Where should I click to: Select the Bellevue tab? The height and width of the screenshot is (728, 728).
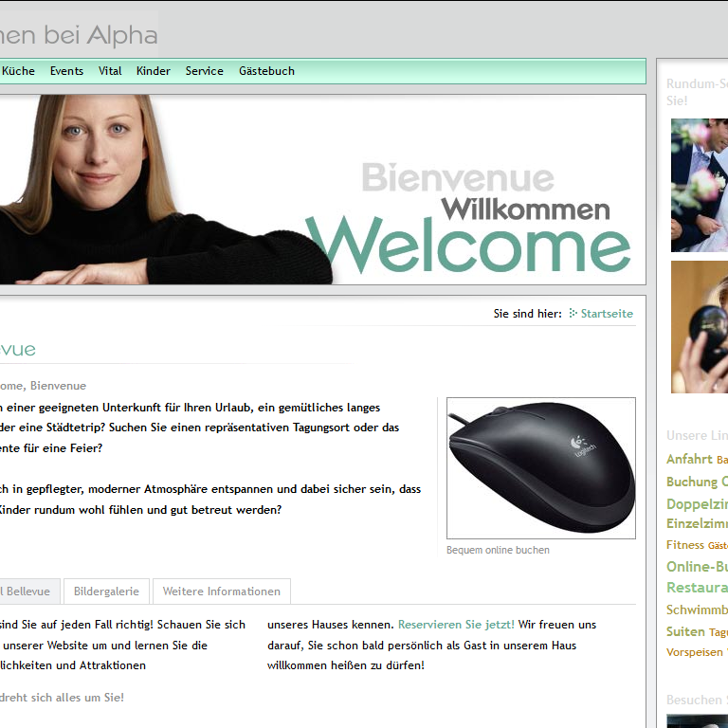tap(28, 591)
